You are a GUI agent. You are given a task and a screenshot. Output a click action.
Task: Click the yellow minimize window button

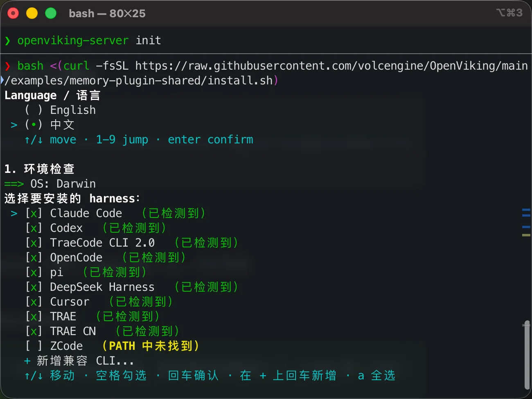click(x=32, y=14)
